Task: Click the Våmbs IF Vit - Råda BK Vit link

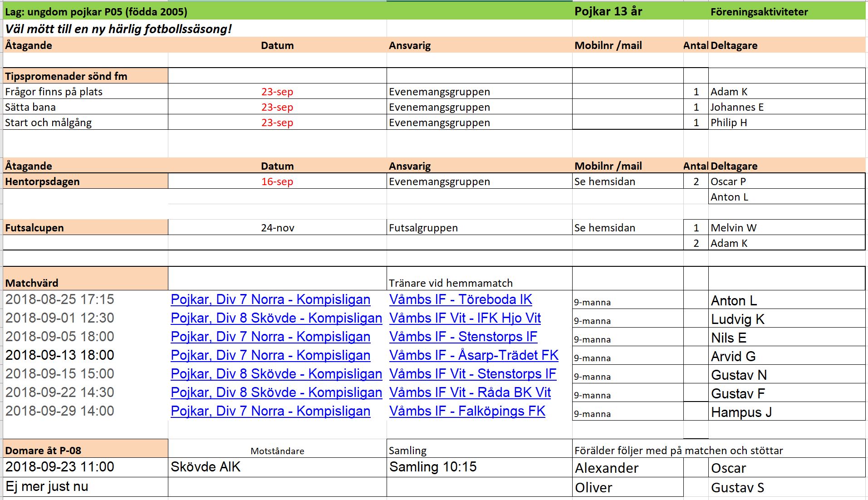Action: coord(470,392)
